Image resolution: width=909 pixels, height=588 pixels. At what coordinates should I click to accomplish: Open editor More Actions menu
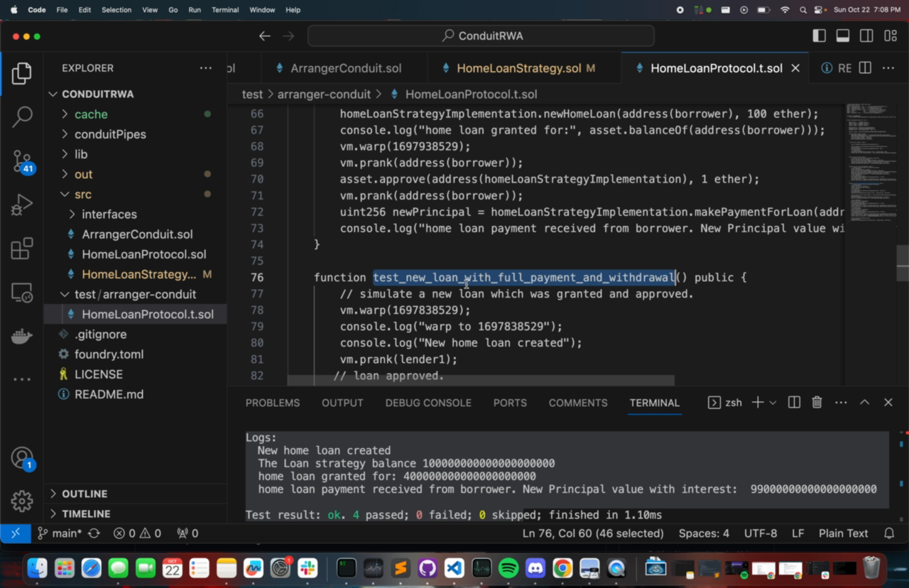pyautogui.click(x=888, y=68)
